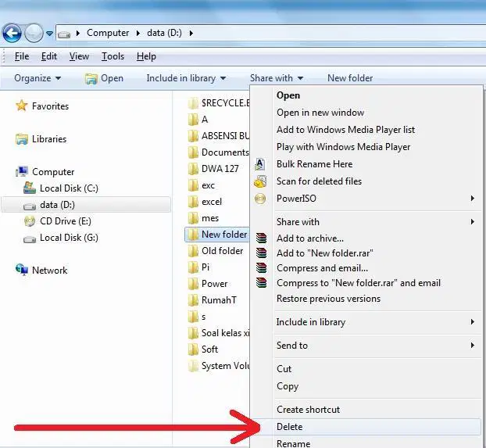Click the exc folder icon
This screenshot has height=448, width=486.
coord(193,185)
